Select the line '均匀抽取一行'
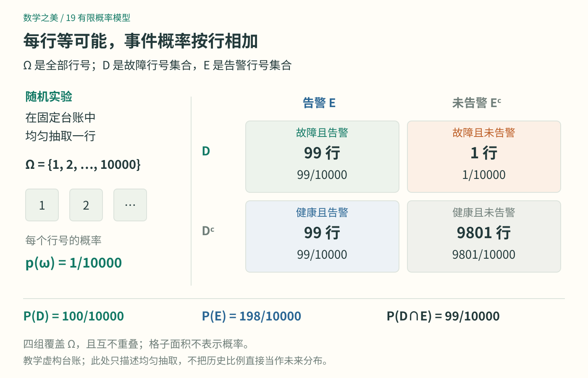The width and height of the screenshot is (588, 378). click(60, 136)
